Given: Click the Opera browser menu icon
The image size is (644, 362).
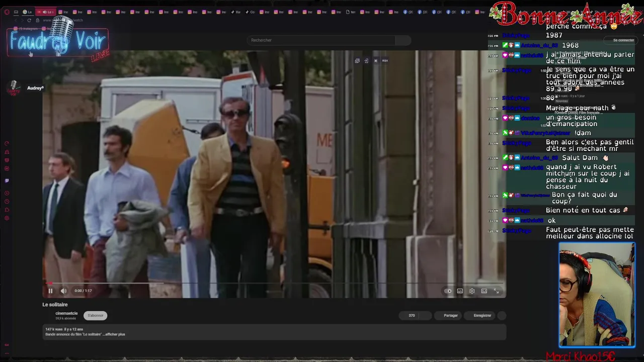Looking at the screenshot, I should pos(7,12).
